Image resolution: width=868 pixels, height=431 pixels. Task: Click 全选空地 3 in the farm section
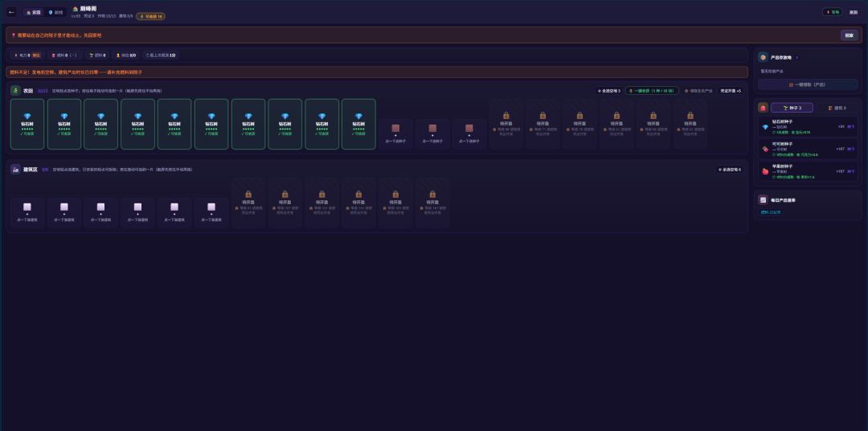point(609,90)
